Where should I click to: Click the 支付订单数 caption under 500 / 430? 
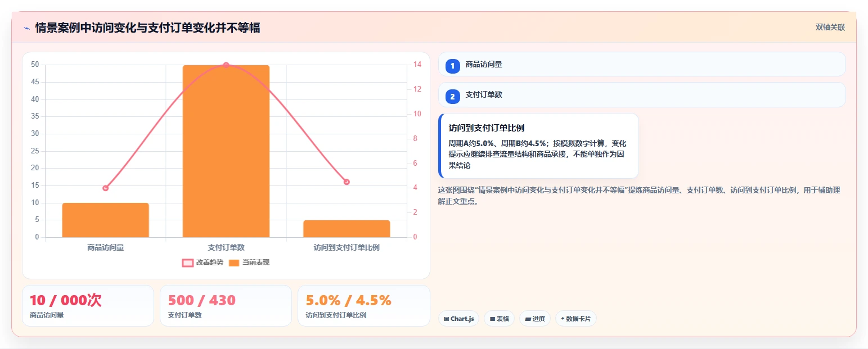coord(185,315)
